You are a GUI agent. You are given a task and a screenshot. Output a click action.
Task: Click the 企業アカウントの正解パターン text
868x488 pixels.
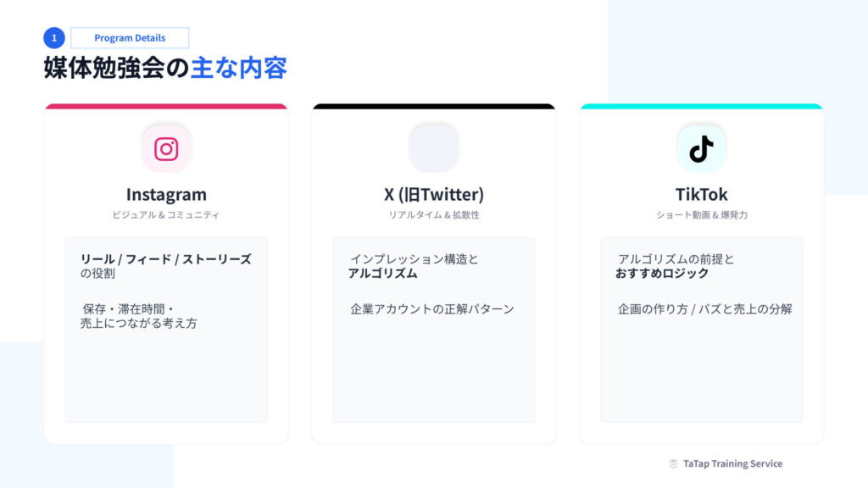coord(432,309)
